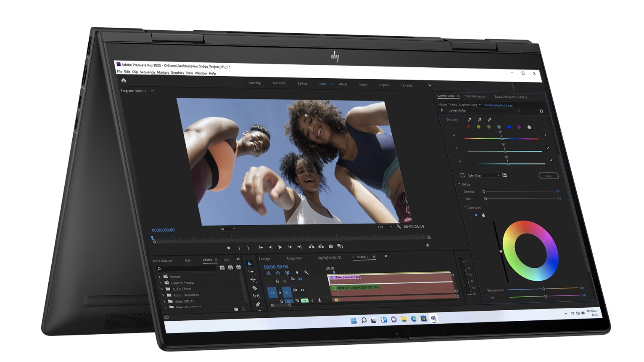Select the Razor tool in the timeline toolbox
644x362 pixels.
point(254,288)
